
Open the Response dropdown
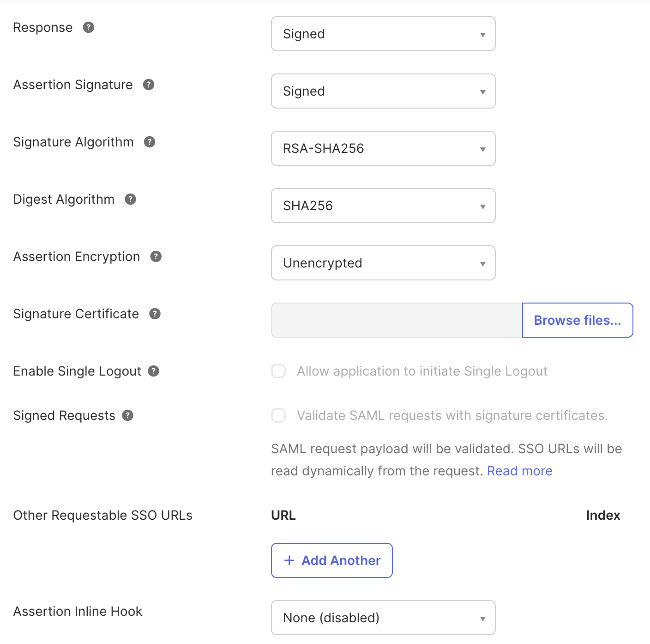tap(383, 34)
